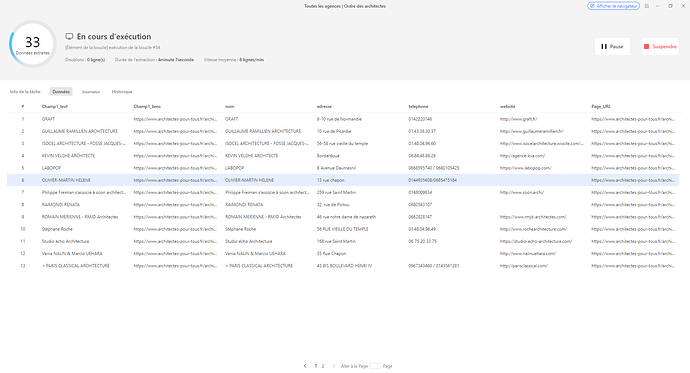Toggle Afficher le navigateur option

click(613, 6)
